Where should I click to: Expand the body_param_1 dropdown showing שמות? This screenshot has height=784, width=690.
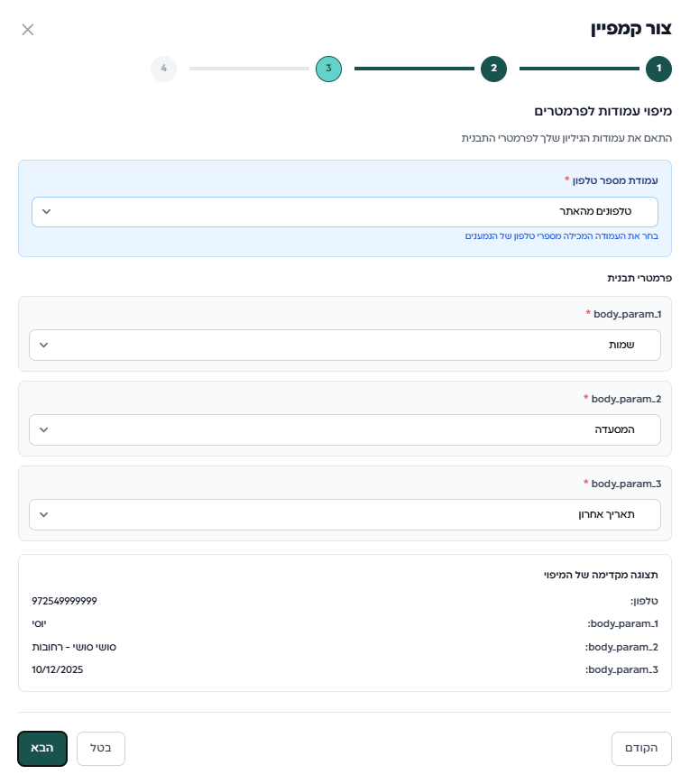pyautogui.click(x=345, y=345)
